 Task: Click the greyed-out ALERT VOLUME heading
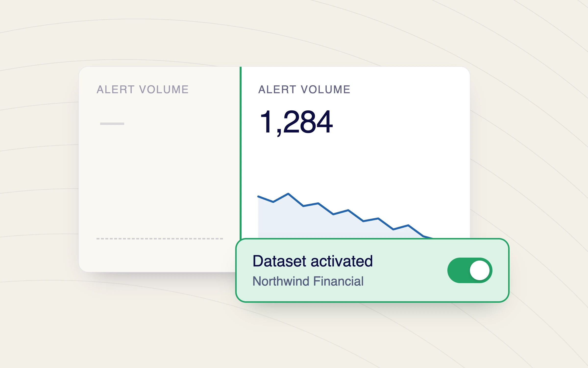tap(143, 90)
